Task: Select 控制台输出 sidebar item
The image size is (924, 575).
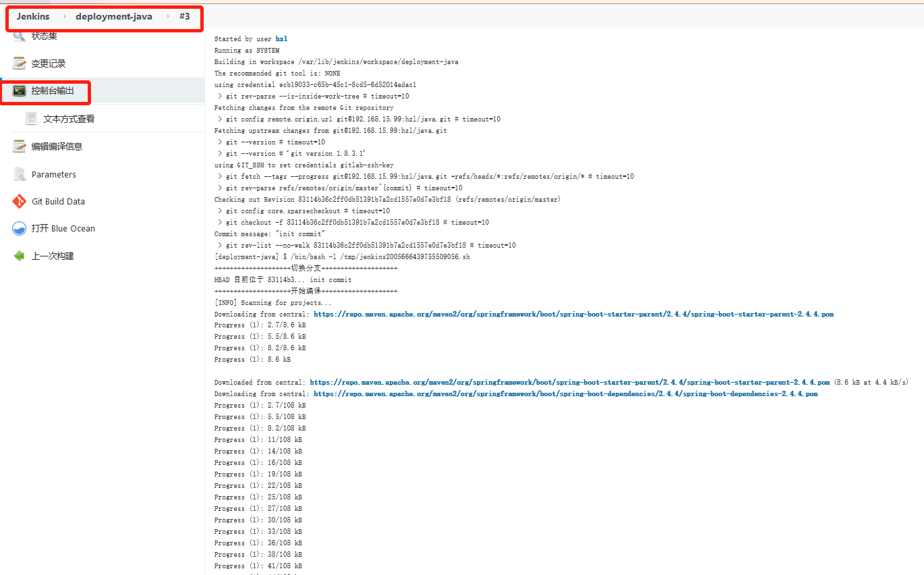Action: (x=53, y=90)
